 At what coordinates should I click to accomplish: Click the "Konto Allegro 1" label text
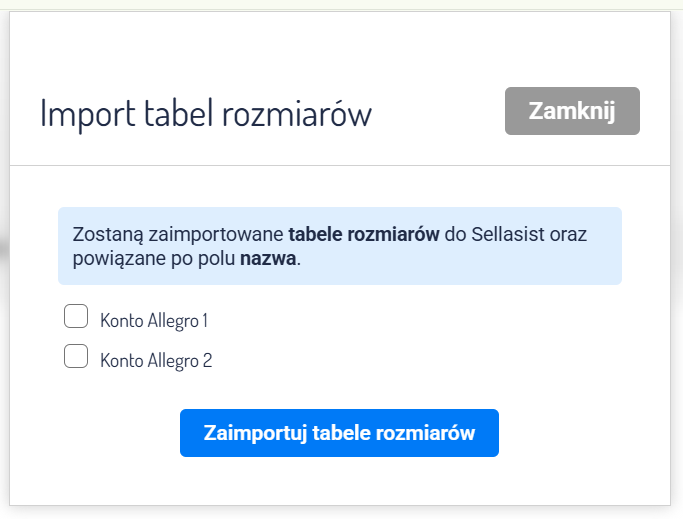[154, 321]
